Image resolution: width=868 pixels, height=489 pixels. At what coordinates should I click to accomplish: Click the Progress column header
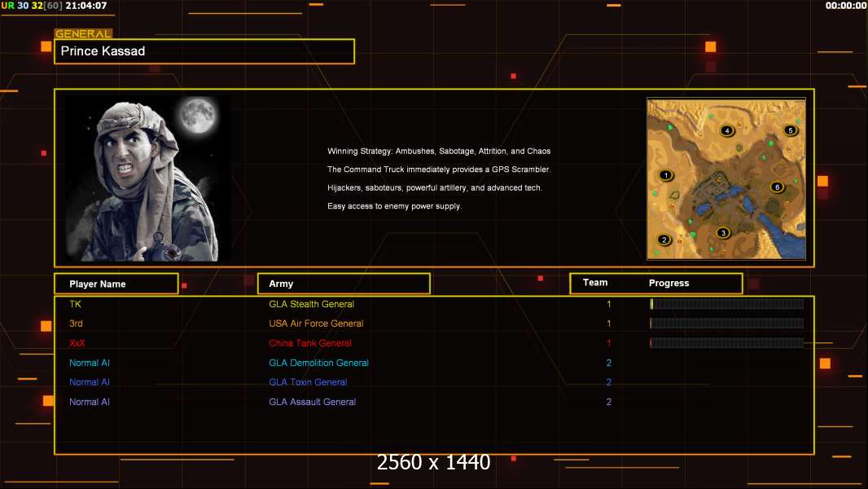click(x=669, y=284)
